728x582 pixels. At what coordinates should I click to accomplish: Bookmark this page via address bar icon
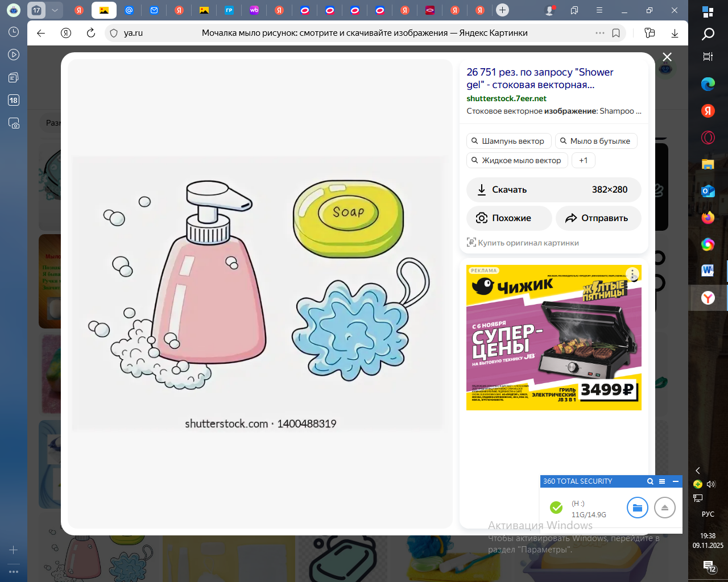click(x=616, y=33)
